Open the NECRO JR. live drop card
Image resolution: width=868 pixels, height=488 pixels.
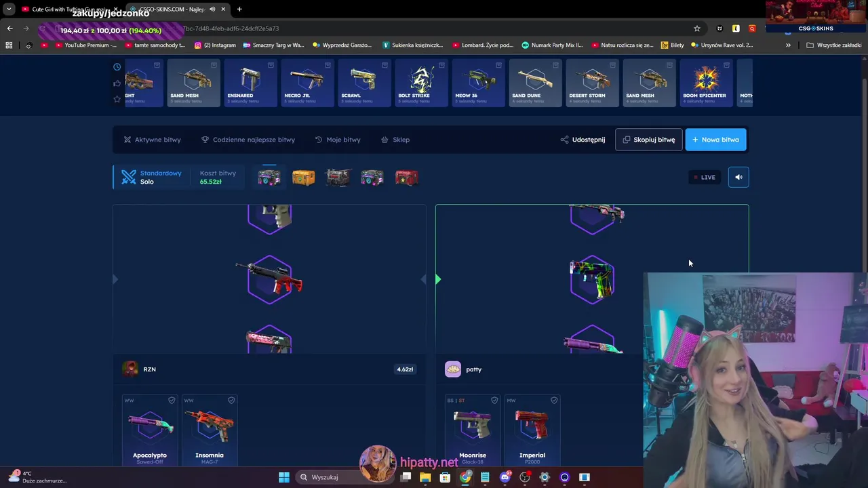(307, 83)
